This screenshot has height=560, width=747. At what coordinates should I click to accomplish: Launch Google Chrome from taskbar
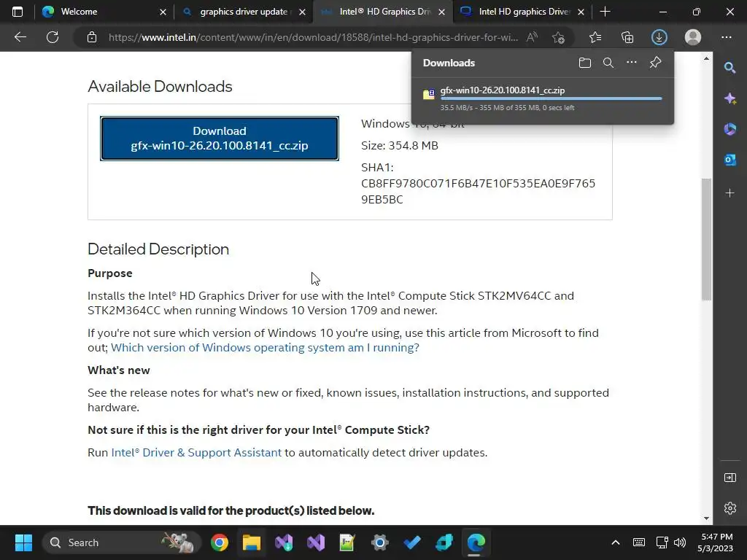pyautogui.click(x=220, y=542)
